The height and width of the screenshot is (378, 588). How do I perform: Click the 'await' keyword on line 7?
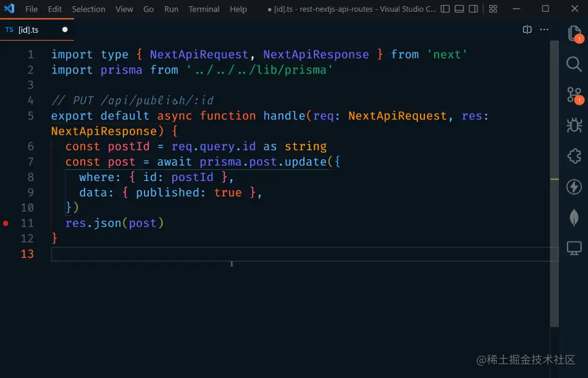[x=174, y=162]
